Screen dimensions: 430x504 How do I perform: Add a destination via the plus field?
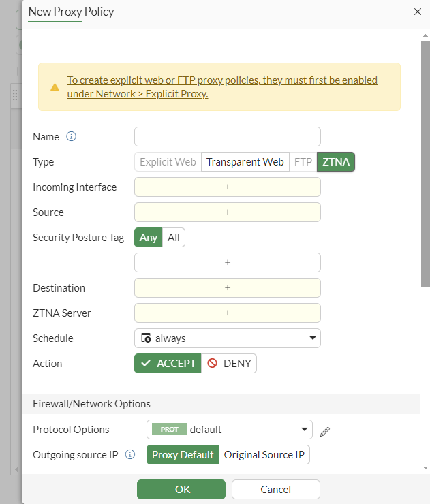tap(228, 288)
